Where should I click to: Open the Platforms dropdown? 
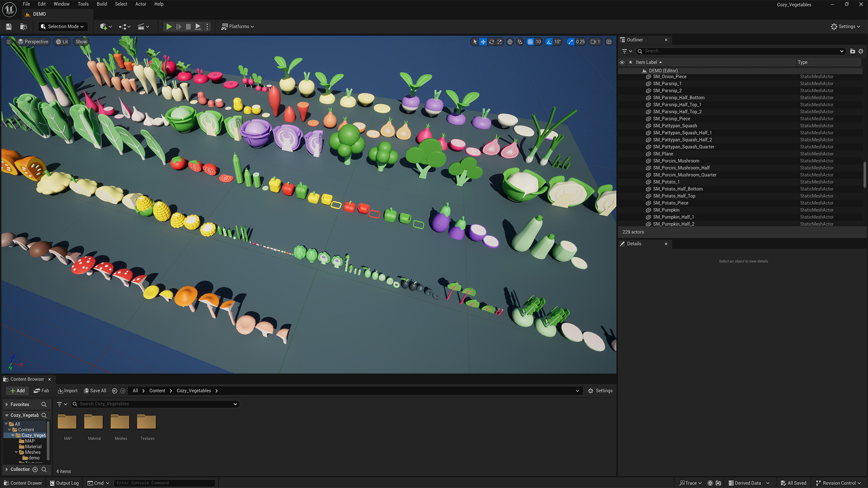[238, 27]
